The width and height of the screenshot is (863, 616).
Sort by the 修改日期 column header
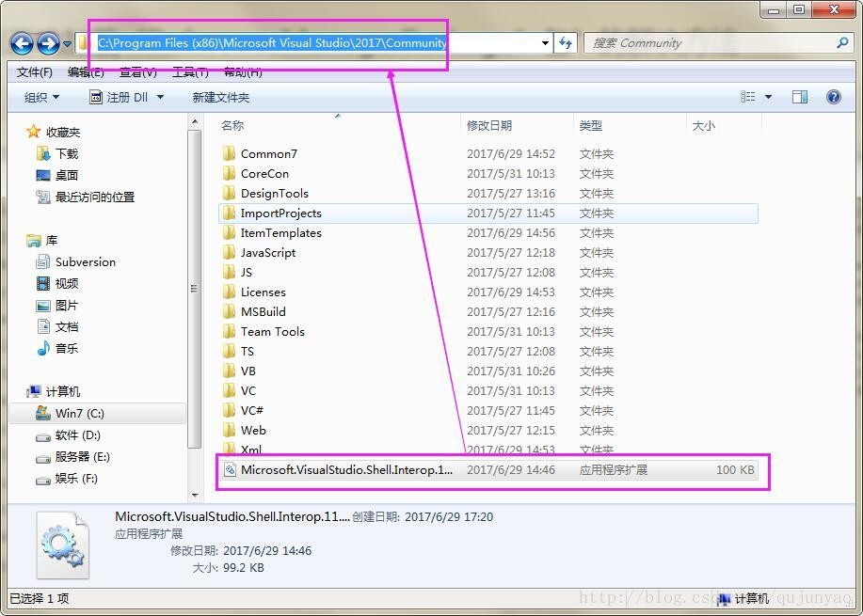pos(489,125)
